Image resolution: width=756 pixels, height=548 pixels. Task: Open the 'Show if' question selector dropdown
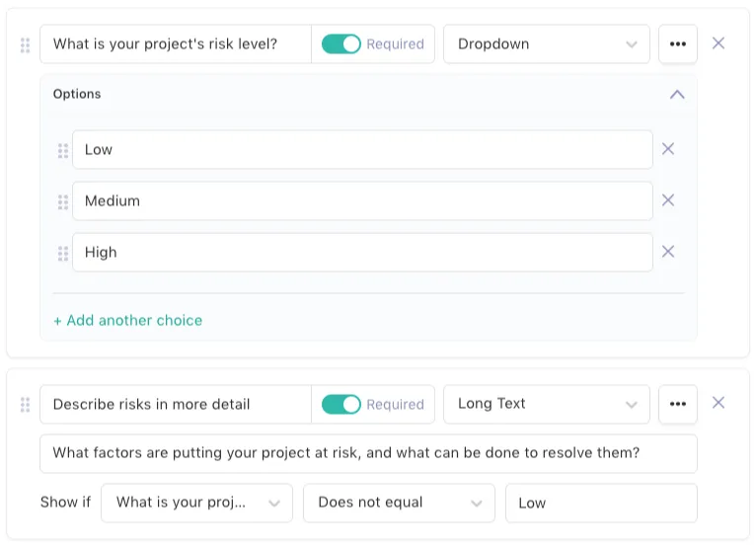[196, 503]
